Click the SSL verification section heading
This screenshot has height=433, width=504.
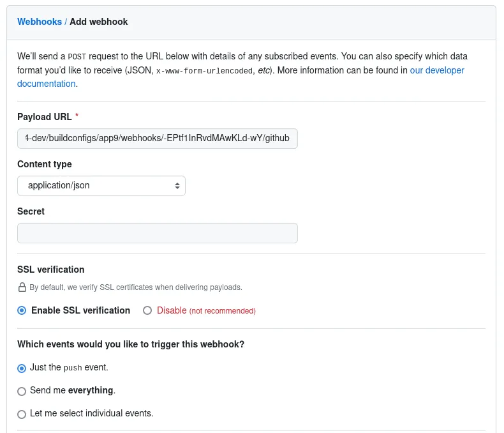coord(51,270)
